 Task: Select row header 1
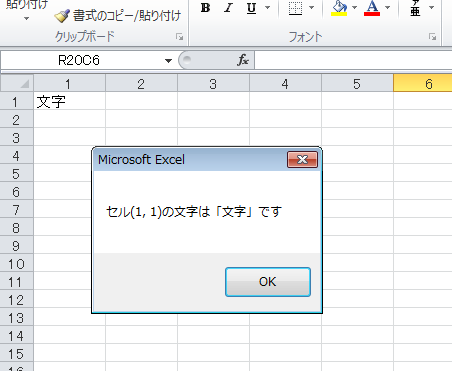[17, 101]
